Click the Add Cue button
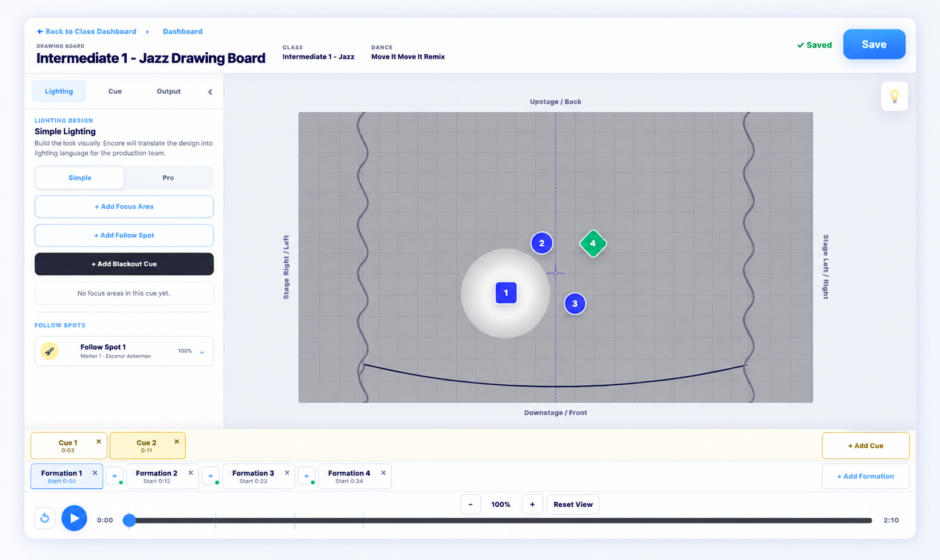Image resolution: width=940 pixels, height=560 pixels. click(865, 445)
